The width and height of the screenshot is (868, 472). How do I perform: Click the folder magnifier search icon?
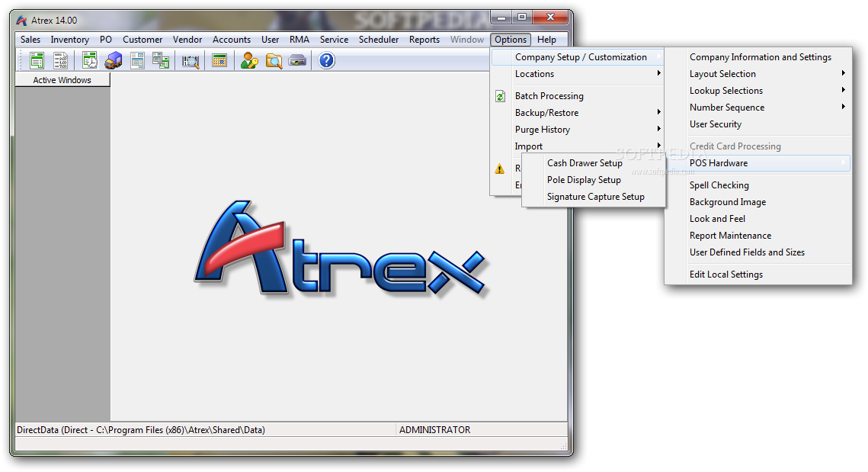click(274, 60)
